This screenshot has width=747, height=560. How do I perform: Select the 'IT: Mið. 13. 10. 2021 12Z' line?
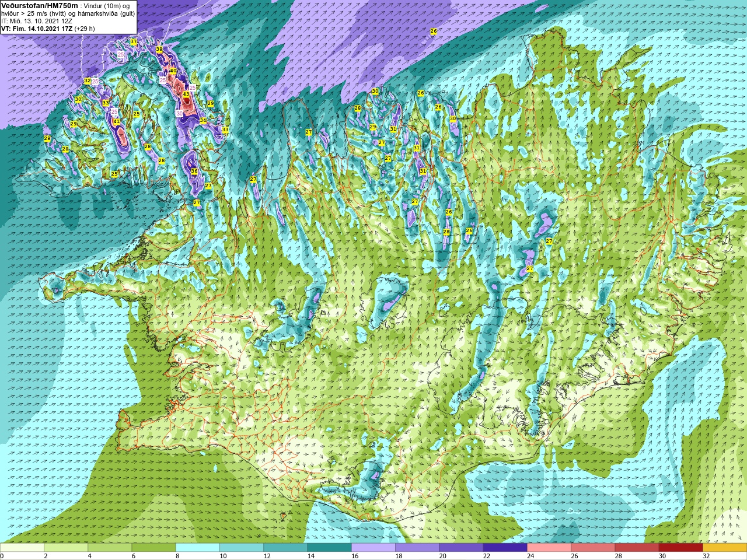pos(37,21)
